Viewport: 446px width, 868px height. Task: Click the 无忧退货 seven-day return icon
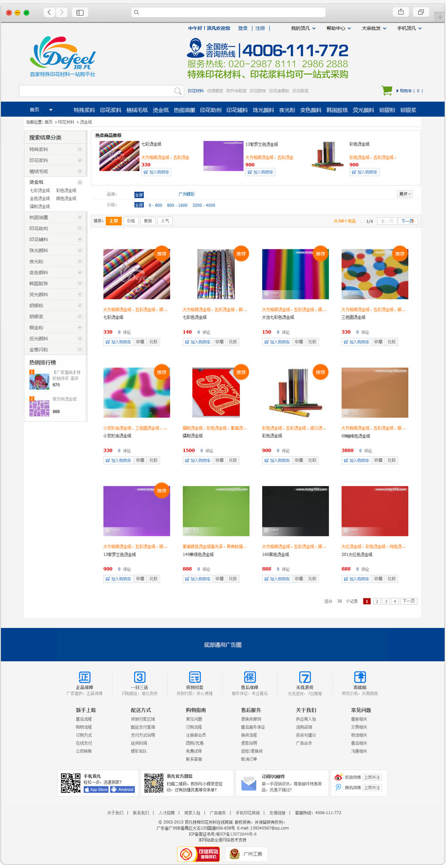click(x=305, y=677)
